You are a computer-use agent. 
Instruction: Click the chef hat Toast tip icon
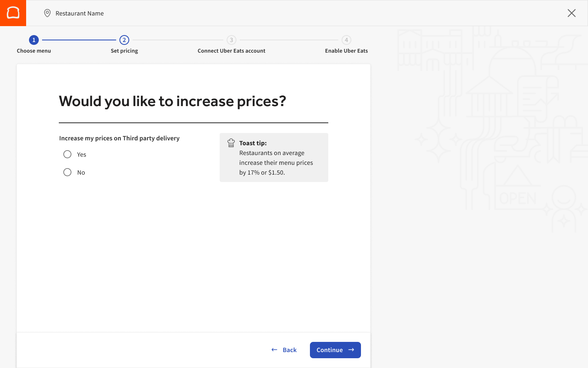[231, 143]
